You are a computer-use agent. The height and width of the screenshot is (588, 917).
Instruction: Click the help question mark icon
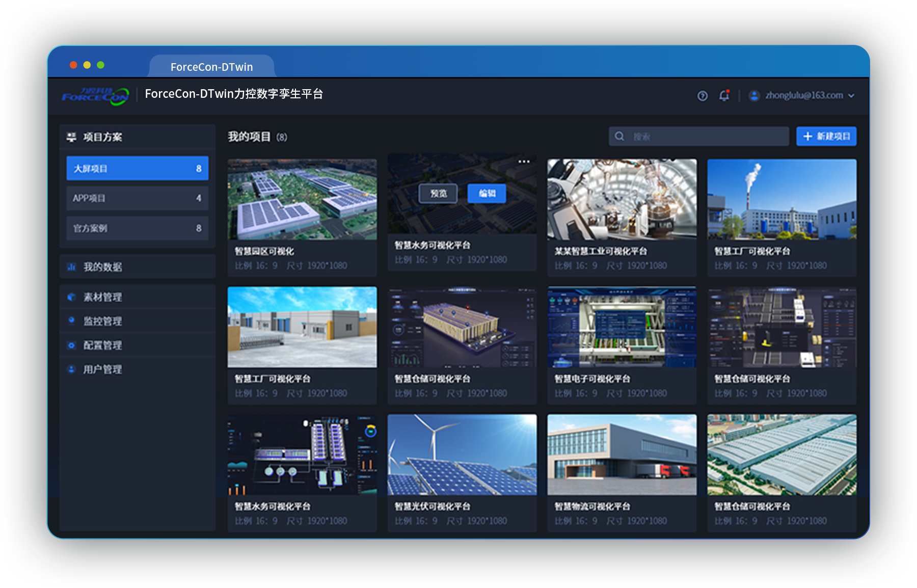(x=703, y=96)
